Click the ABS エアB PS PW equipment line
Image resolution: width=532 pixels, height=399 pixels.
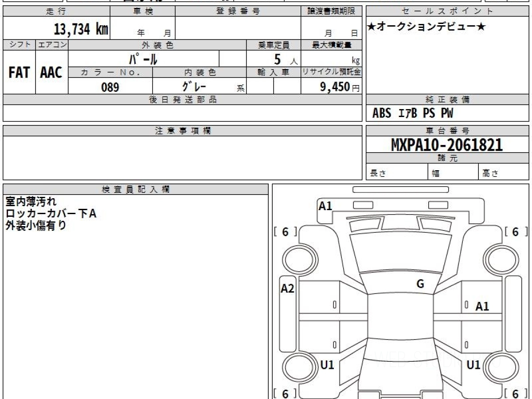tap(412, 113)
